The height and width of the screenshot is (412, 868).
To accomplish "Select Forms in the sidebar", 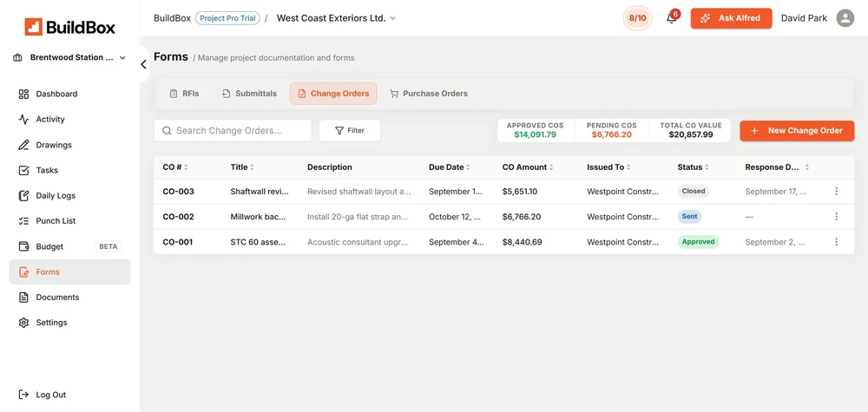I will pos(69,272).
